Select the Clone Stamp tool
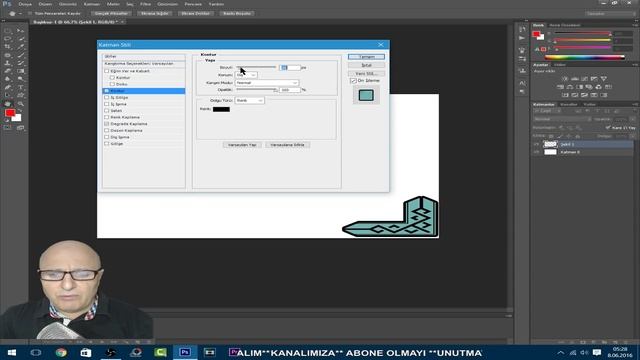The height and width of the screenshot is (360, 640). pos(8,63)
